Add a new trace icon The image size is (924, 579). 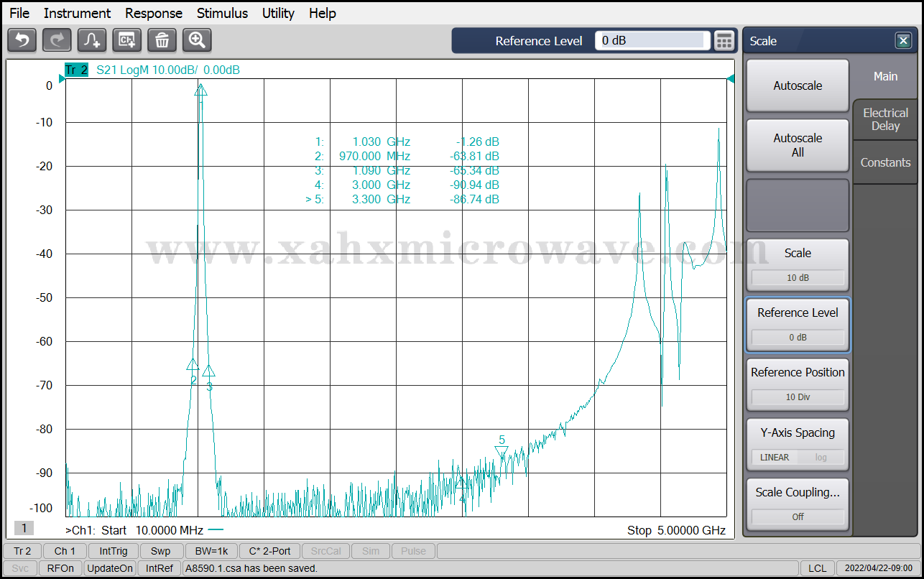pyautogui.click(x=92, y=40)
